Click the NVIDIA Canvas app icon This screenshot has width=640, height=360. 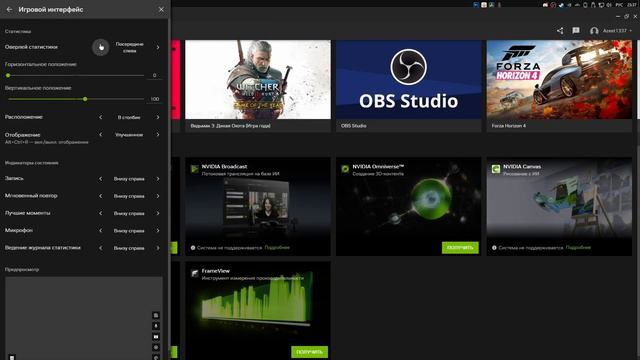tap(496, 169)
